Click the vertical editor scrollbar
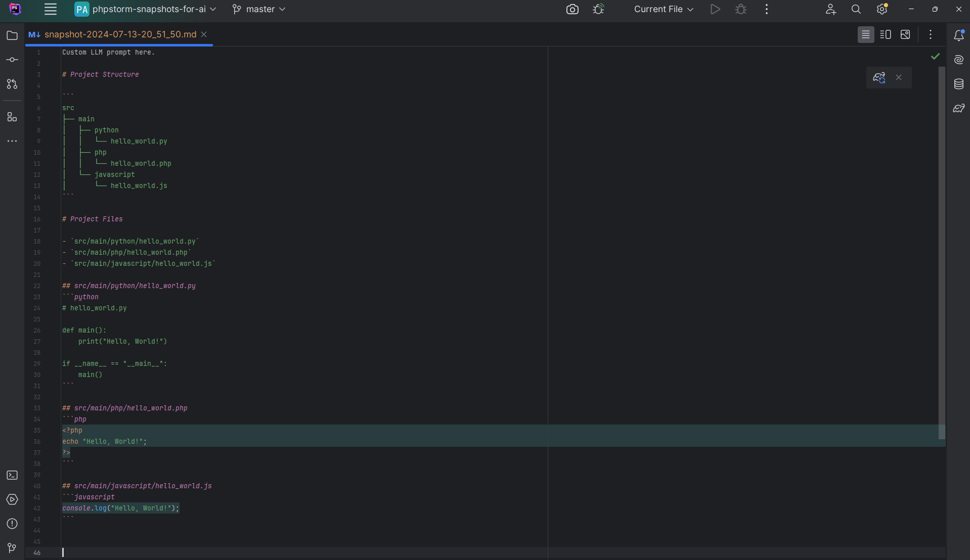 point(942,253)
